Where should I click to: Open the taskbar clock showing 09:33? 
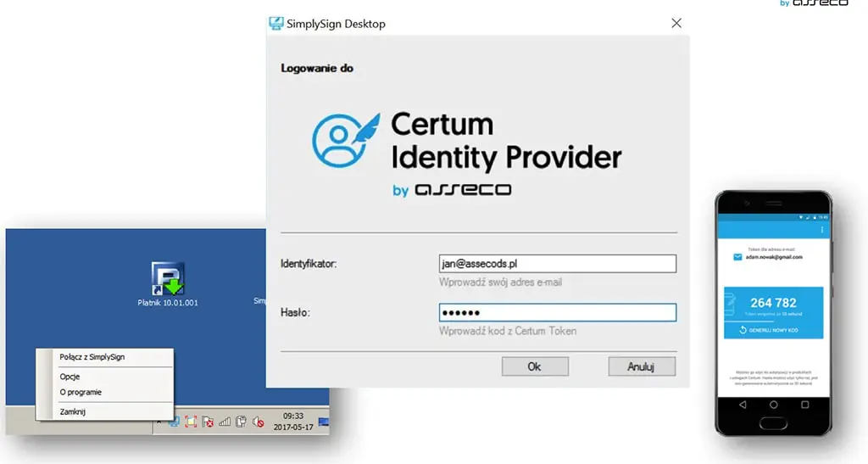click(293, 422)
